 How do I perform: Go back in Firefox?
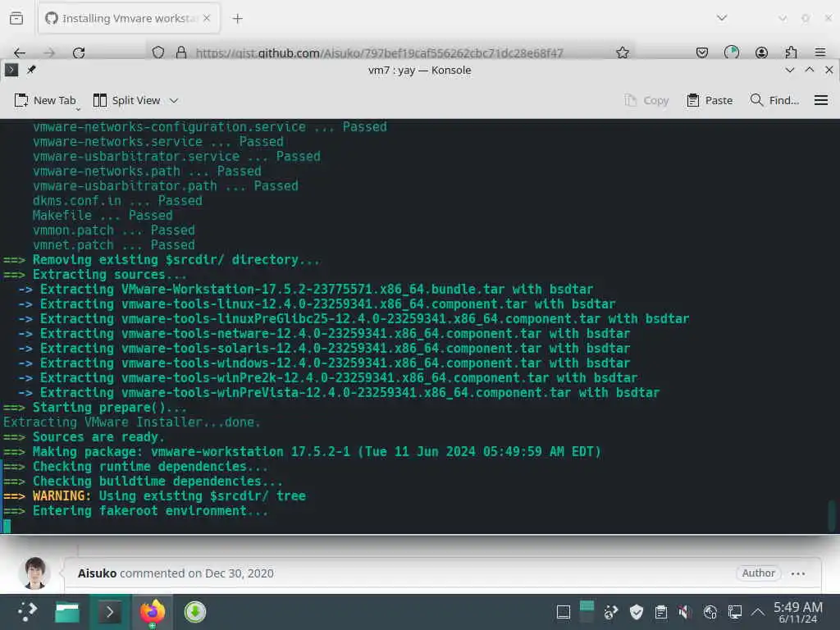[x=20, y=52]
